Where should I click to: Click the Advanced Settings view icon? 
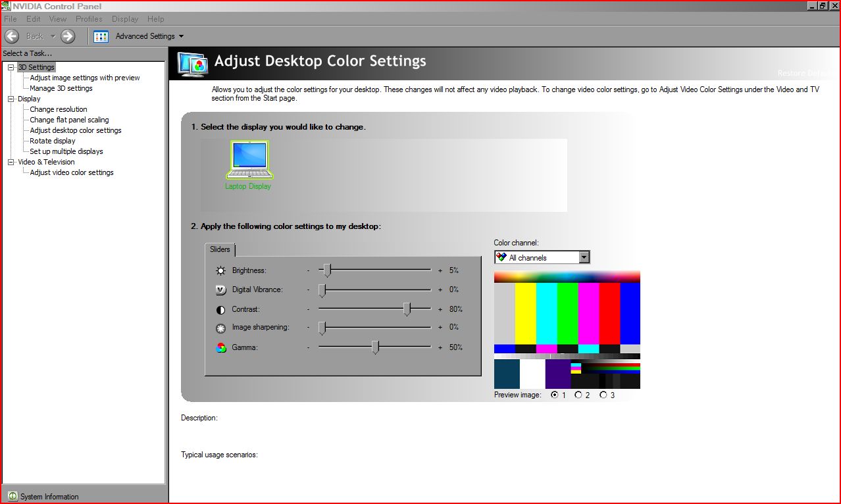coord(101,36)
